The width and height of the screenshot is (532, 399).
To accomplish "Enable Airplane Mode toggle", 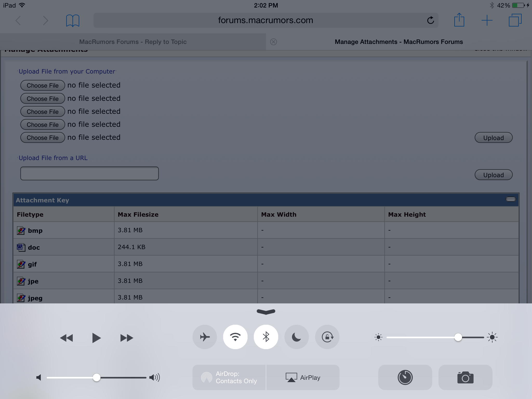I will tap(205, 337).
